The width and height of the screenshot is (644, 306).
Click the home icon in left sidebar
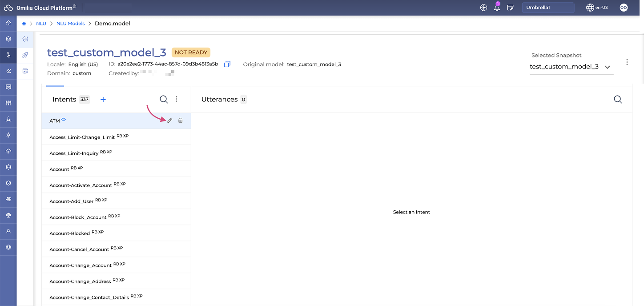pyautogui.click(x=8, y=23)
